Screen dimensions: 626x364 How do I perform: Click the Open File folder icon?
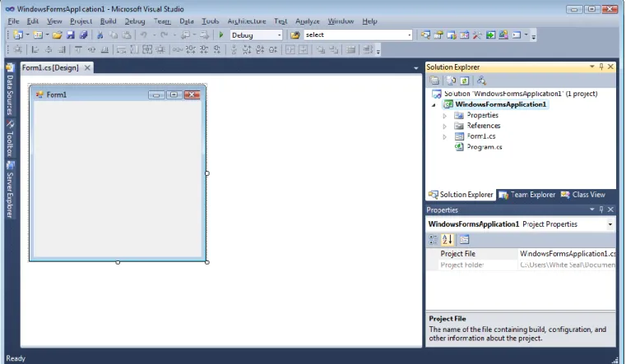[x=57, y=35]
